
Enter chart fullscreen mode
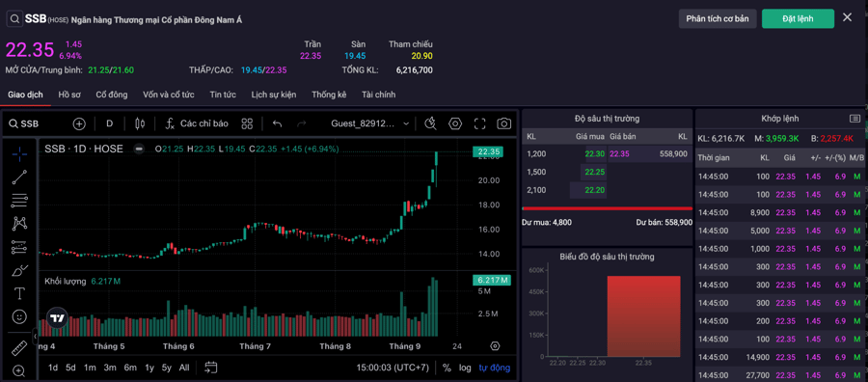pyautogui.click(x=479, y=123)
